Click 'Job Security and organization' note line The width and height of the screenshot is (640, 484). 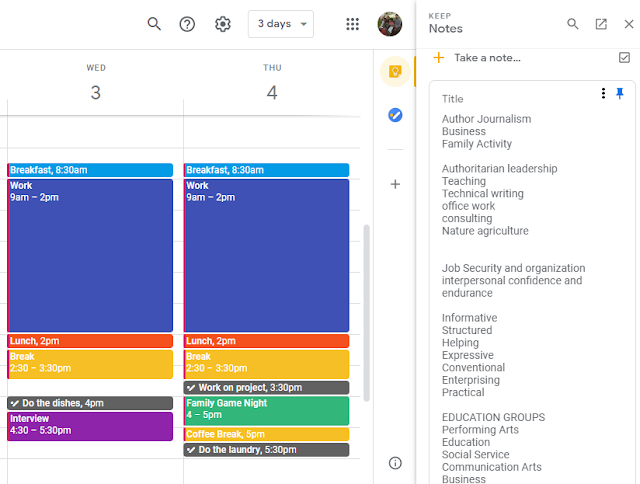pos(513,268)
